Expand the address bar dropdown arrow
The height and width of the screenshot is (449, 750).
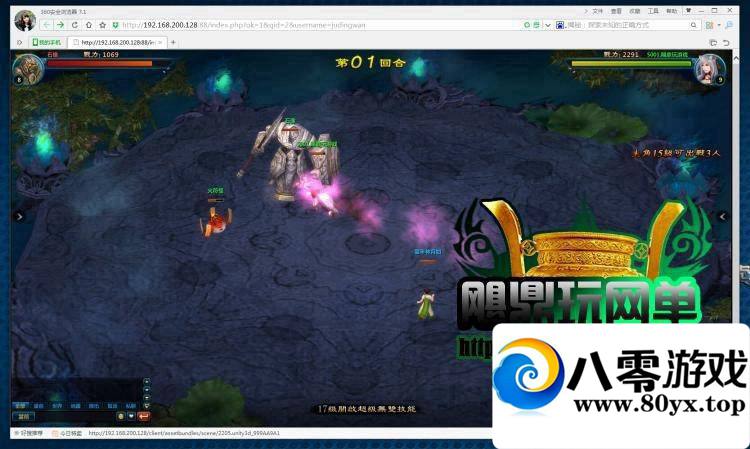(548, 25)
